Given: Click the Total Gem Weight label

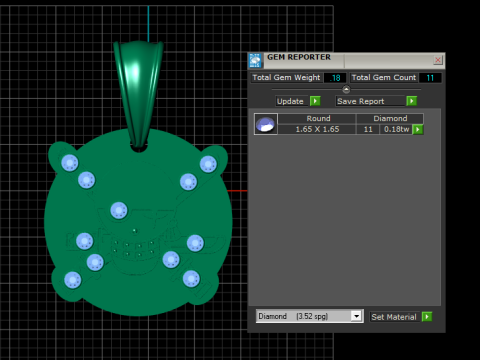Looking at the screenshot, I should pos(286,77).
